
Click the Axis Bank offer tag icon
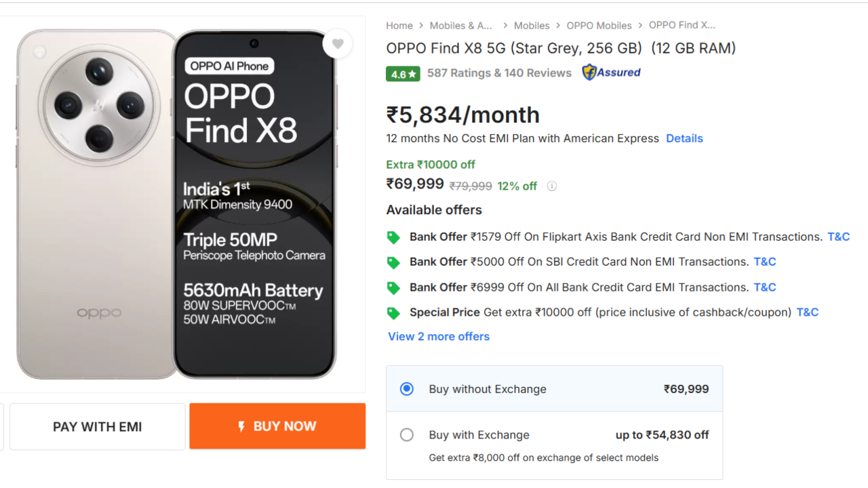pos(393,237)
